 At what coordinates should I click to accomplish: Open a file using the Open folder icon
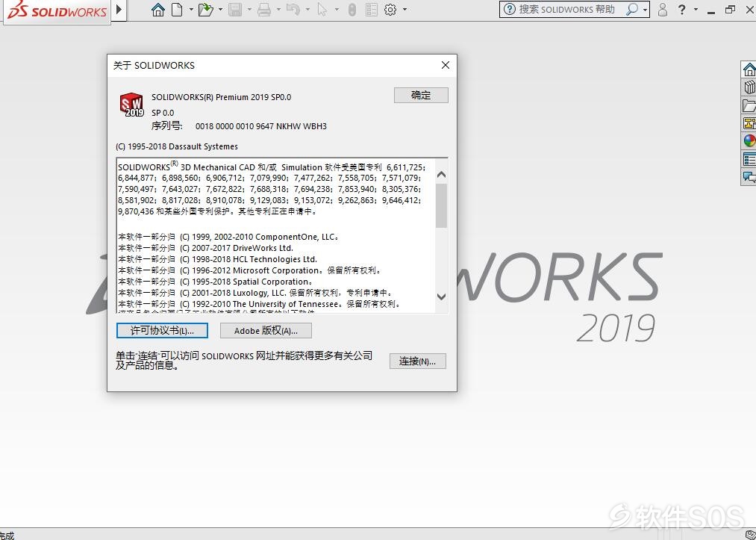(206, 9)
